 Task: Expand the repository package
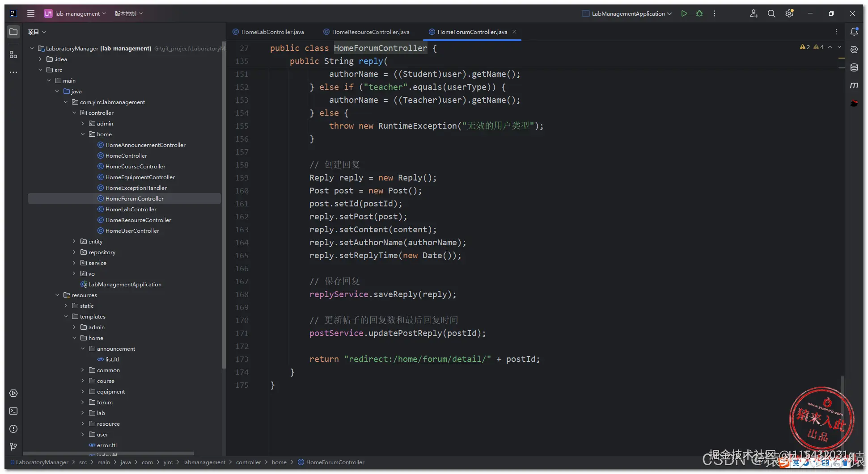click(74, 252)
